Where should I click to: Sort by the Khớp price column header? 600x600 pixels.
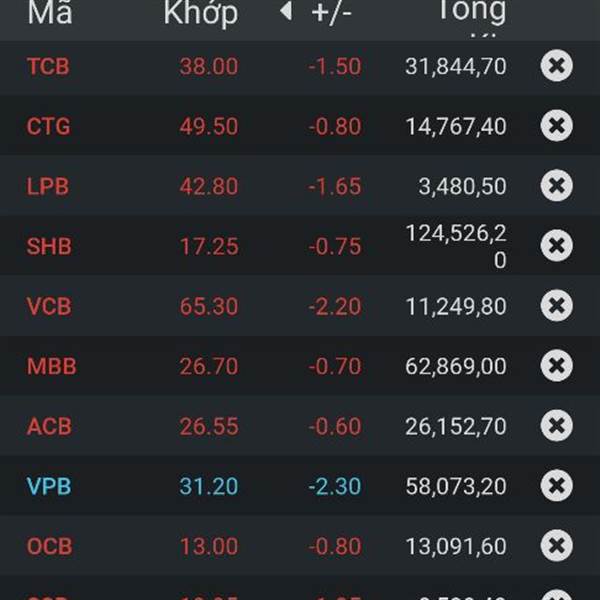pos(201,14)
